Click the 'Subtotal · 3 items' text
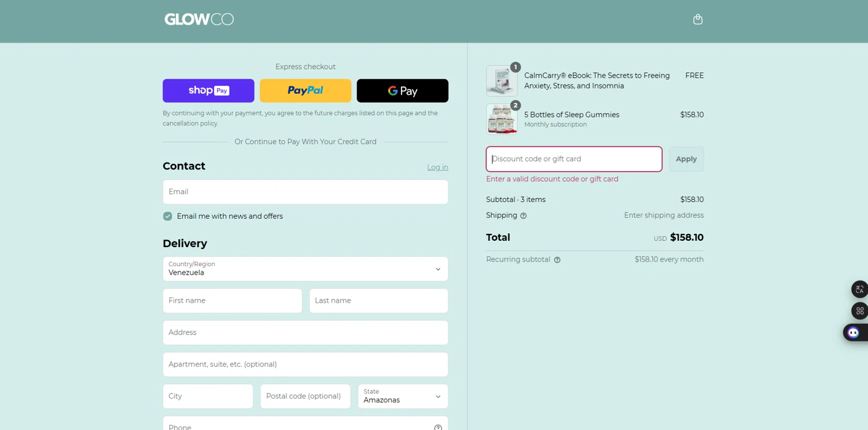The height and width of the screenshot is (430, 868). tap(516, 200)
